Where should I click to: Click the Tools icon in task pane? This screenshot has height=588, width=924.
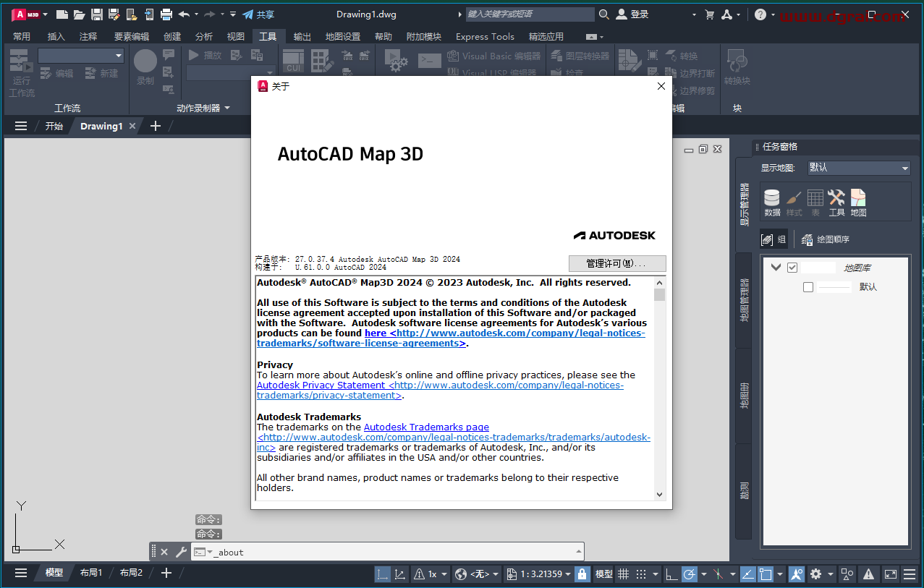coord(836,203)
